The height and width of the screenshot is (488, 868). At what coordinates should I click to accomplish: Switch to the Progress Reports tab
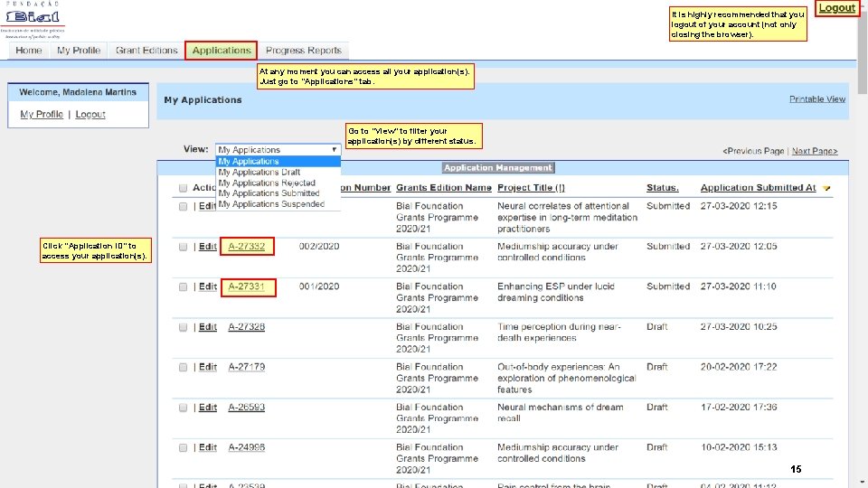click(x=304, y=51)
